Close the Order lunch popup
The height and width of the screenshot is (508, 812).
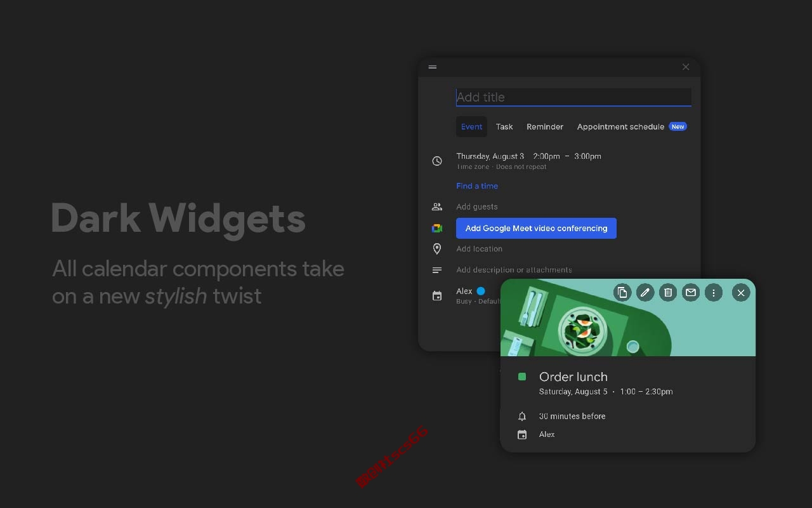click(741, 292)
